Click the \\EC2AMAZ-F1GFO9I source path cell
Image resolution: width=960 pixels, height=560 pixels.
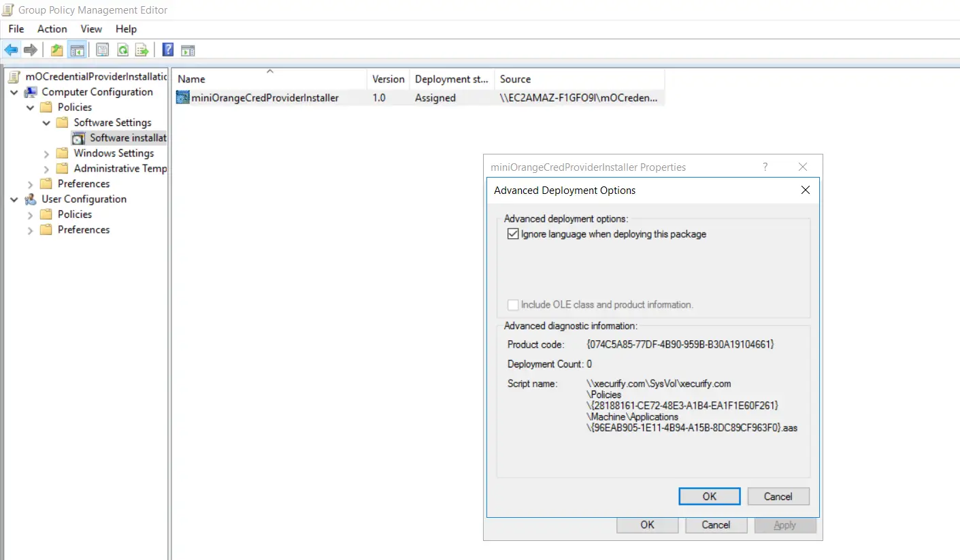coord(579,98)
